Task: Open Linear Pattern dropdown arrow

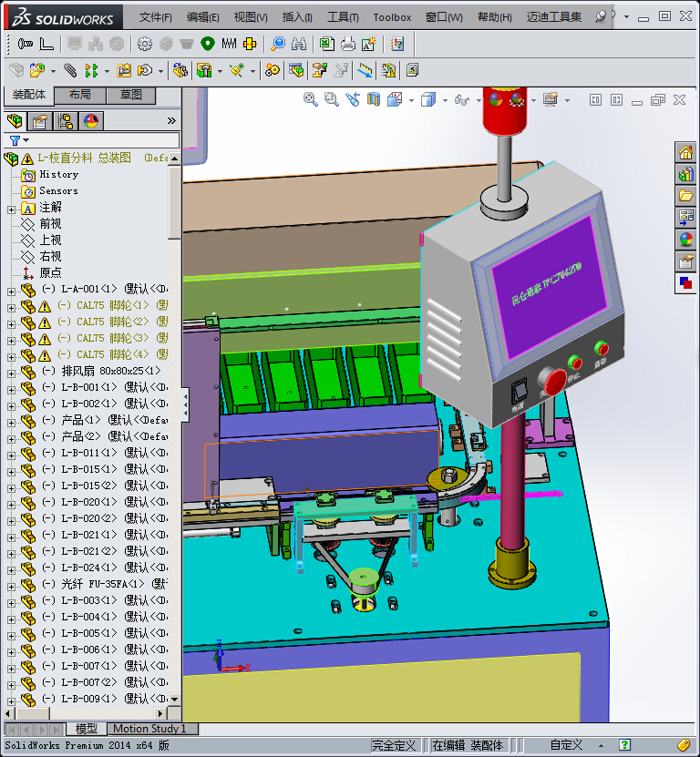Action: tap(107, 71)
